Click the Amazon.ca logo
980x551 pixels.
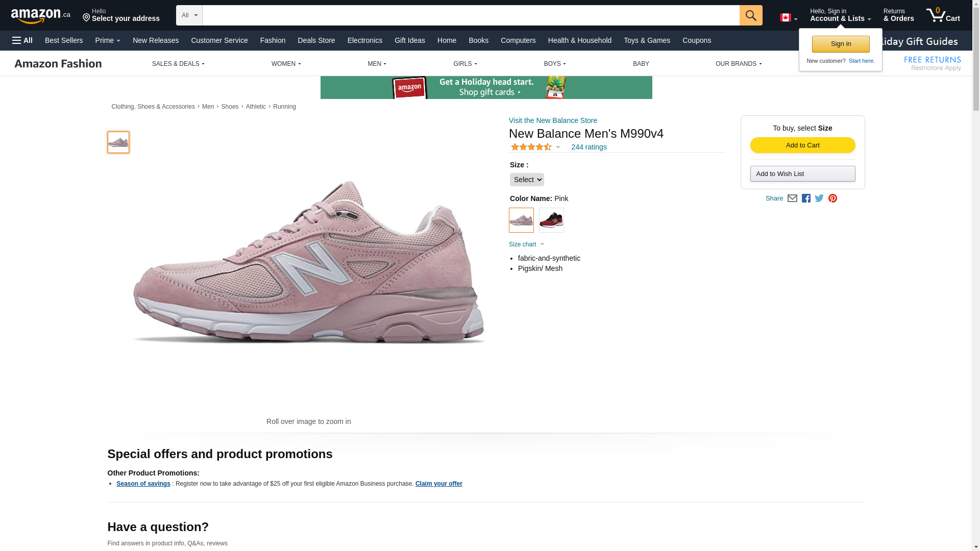[41, 16]
